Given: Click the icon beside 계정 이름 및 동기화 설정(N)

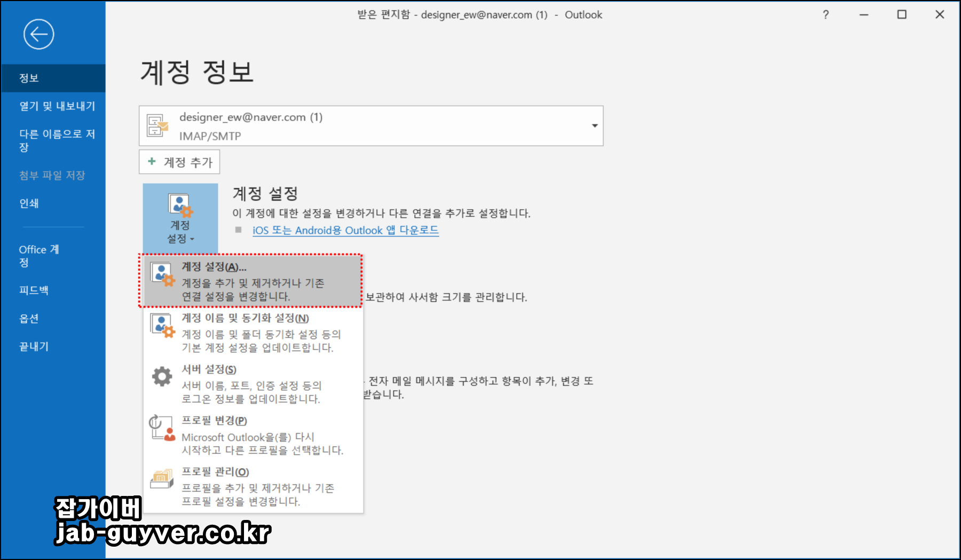Looking at the screenshot, I should [163, 326].
